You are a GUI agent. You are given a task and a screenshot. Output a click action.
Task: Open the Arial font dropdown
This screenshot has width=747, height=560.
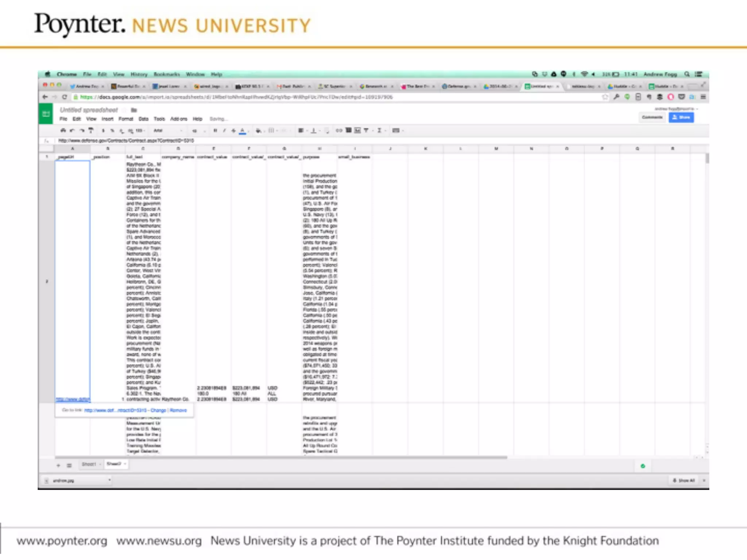(168, 131)
